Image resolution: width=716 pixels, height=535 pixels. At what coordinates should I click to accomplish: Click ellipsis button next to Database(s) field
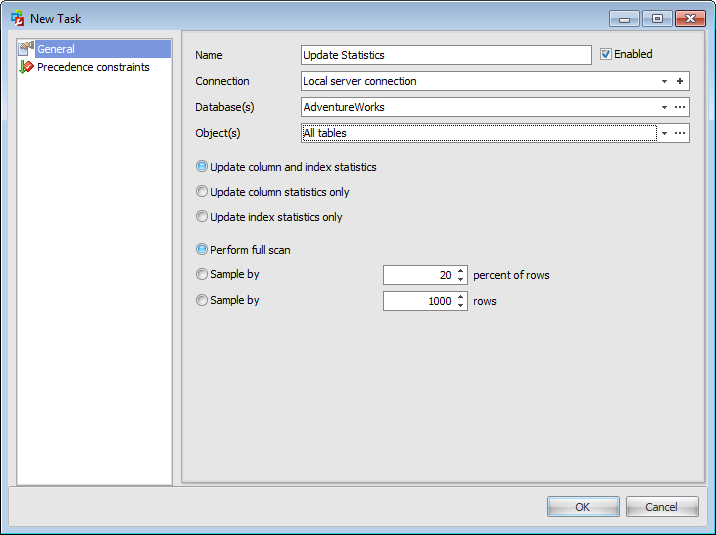click(x=679, y=107)
